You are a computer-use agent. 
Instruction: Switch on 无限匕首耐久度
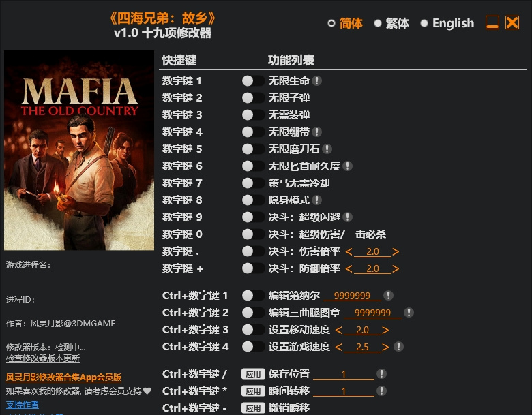(x=253, y=166)
